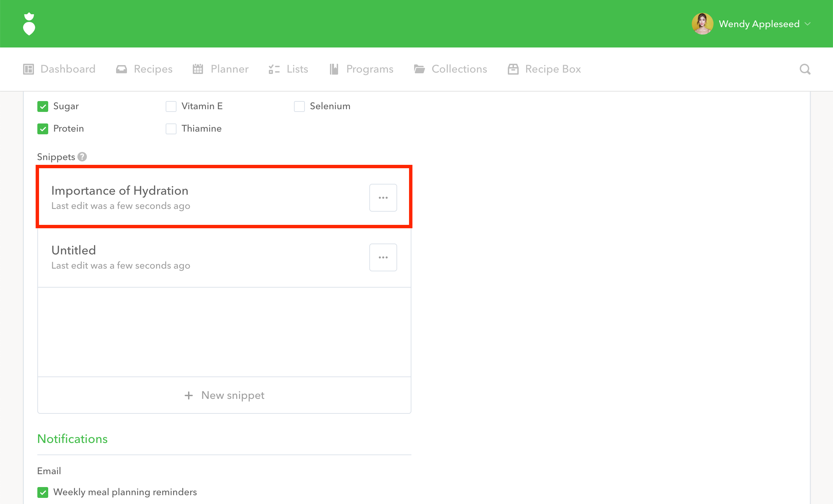
Task: Click the Planner calendar icon
Action: point(198,69)
